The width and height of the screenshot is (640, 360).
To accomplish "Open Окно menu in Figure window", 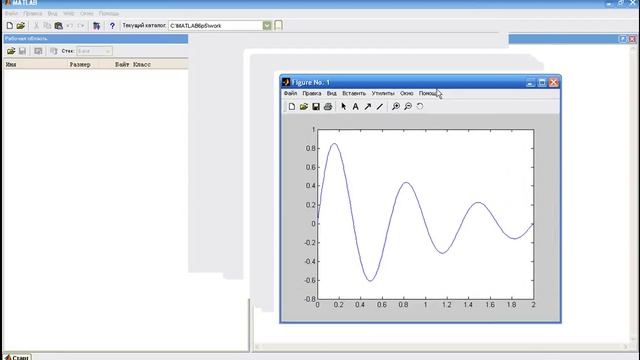I will (x=407, y=93).
